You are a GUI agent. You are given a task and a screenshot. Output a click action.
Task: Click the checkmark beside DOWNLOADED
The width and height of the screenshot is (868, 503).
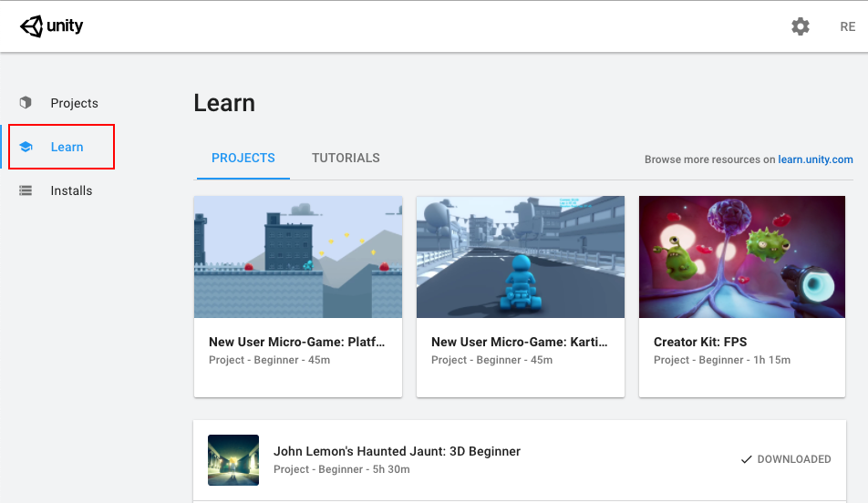coord(746,459)
